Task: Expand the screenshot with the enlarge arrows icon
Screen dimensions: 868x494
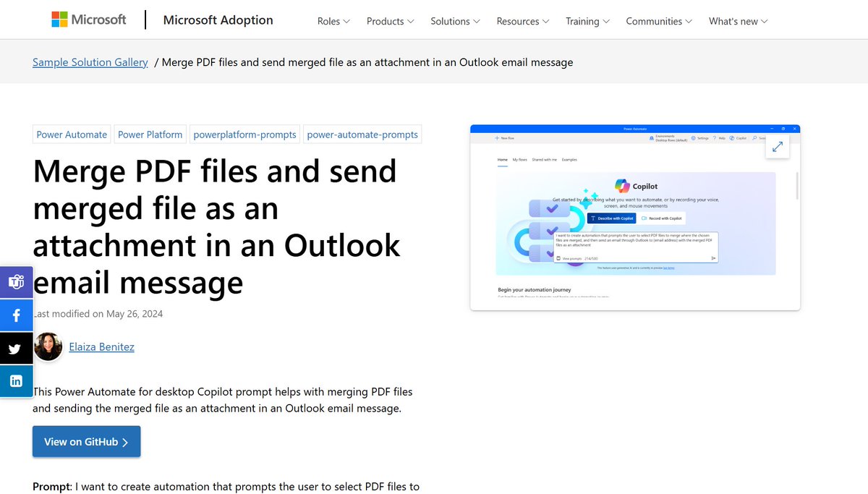Action: (x=778, y=146)
